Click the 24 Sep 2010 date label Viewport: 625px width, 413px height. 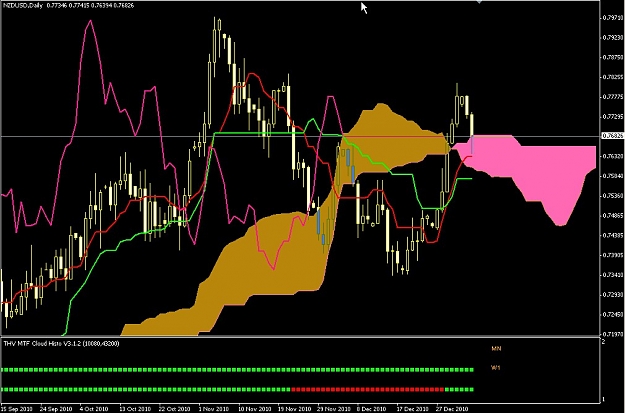56,409
